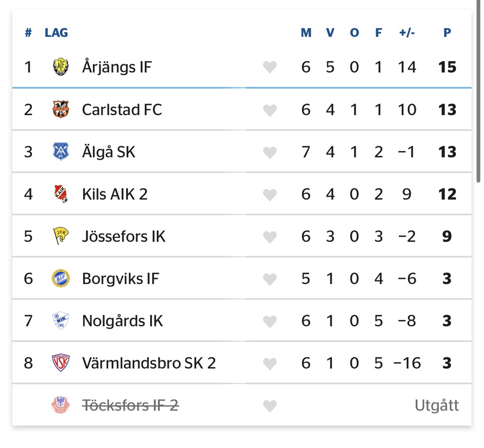Select the +/- column header
Screen dimensions: 484x448
tap(407, 32)
